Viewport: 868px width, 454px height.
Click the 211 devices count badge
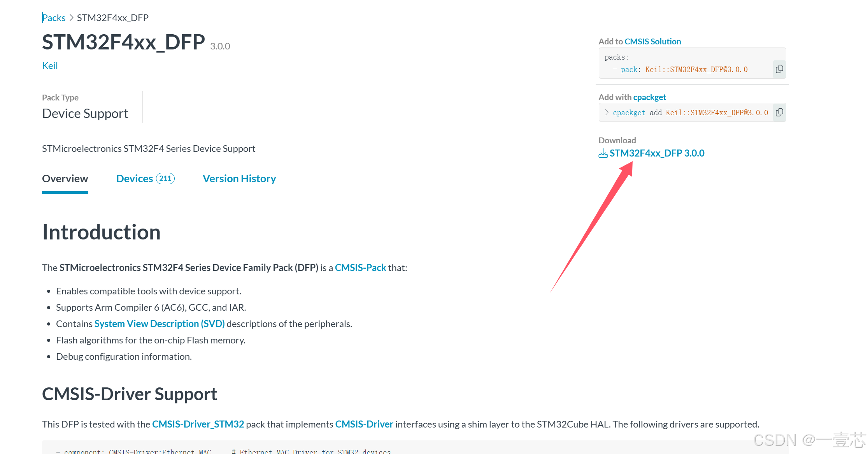pyautogui.click(x=165, y=179)
